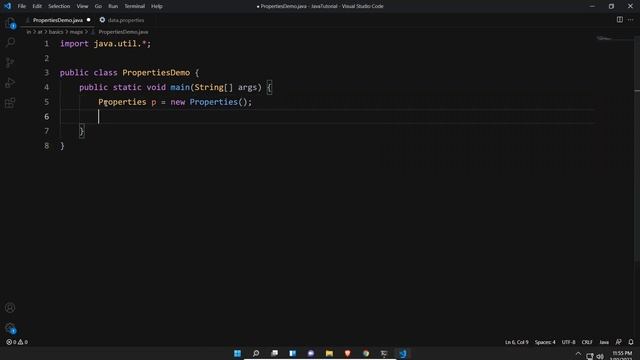Click line number 2 in the gutter
Viewport: 640px width, 360px height.
pyautogui.click(x=47, y=58)
